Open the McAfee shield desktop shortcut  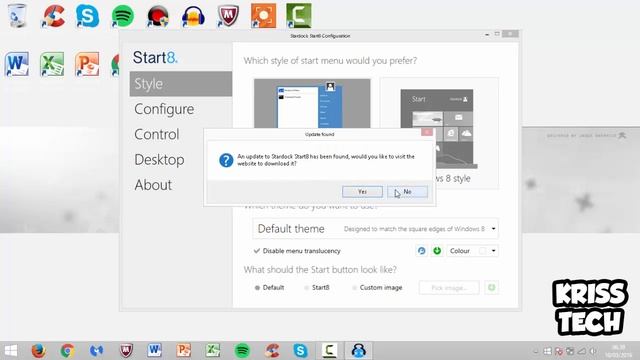(x=228, y=16)
